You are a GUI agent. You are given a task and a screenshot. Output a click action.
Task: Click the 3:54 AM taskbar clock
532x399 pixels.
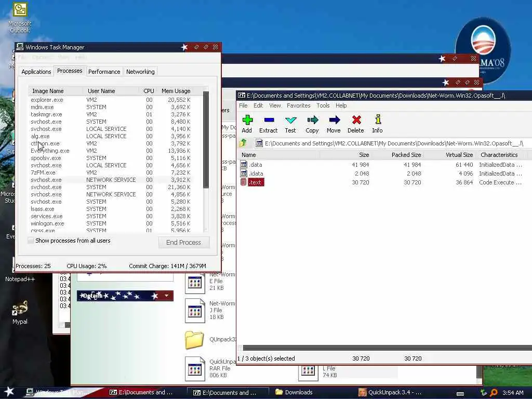click(513, 393)
